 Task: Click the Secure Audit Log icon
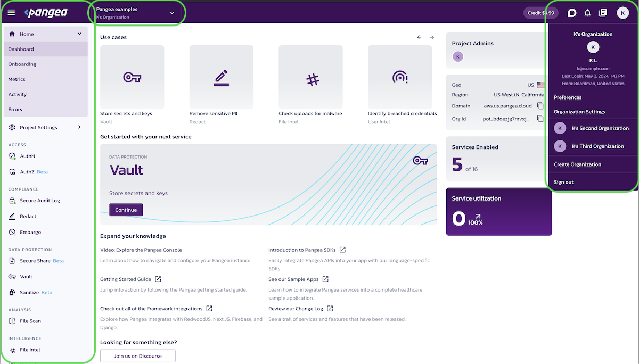point(12,201)
